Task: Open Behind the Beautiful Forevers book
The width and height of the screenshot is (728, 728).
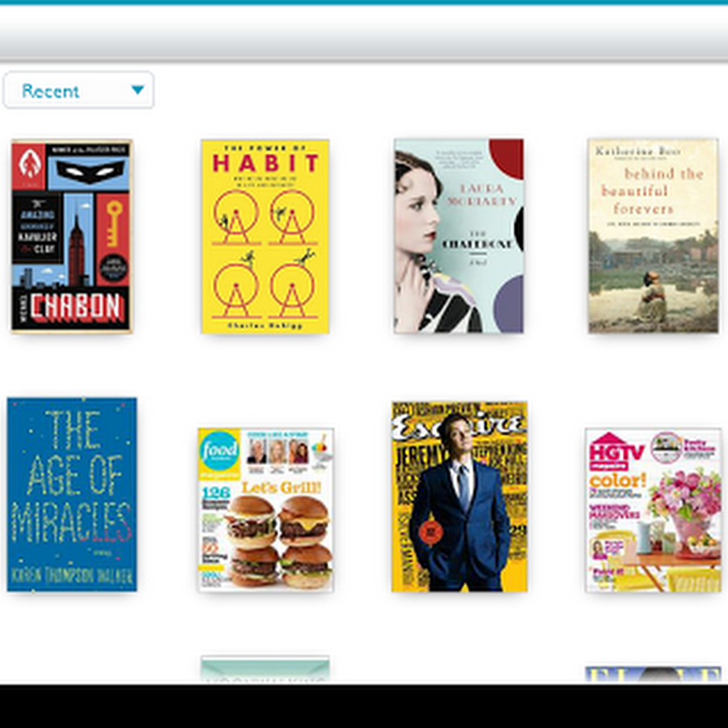Action: (654, 236)
